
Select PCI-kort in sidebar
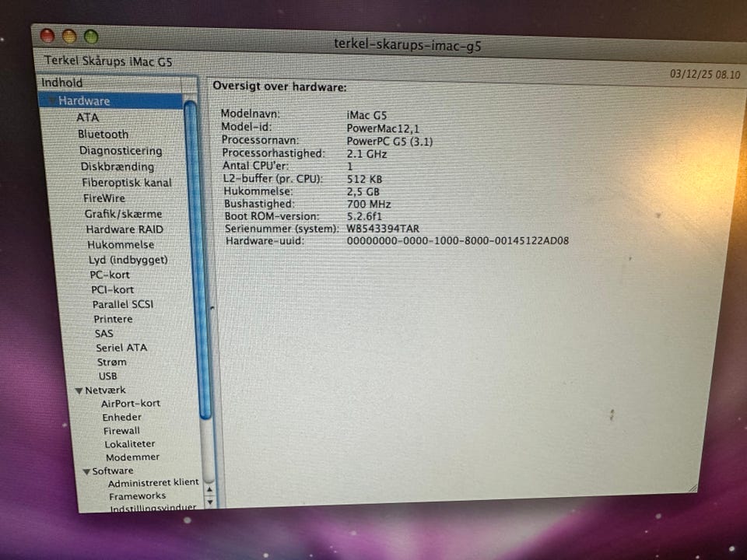[113, 289]
